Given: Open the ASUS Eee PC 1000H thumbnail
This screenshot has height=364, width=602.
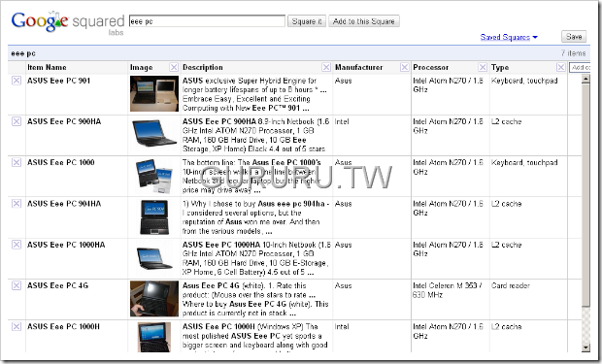Looking at the screenshot, I should click(x=154, y=337).
